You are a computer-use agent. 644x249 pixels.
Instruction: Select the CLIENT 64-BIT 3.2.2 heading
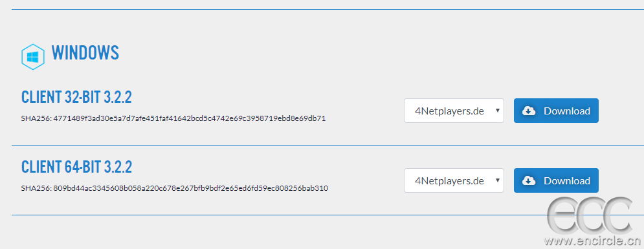pyautogui.click(x=76, y=167)
